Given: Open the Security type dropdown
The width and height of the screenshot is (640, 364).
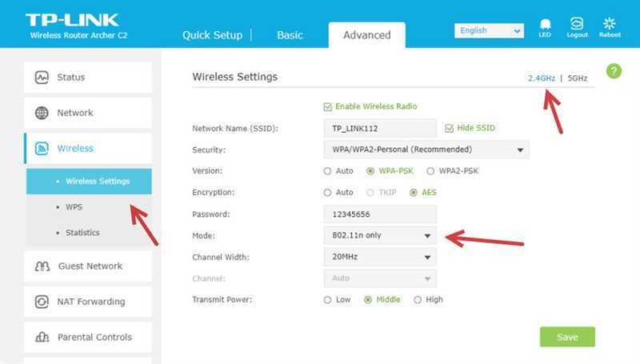Looking at the screenshot, I should (x=426, y=150).
